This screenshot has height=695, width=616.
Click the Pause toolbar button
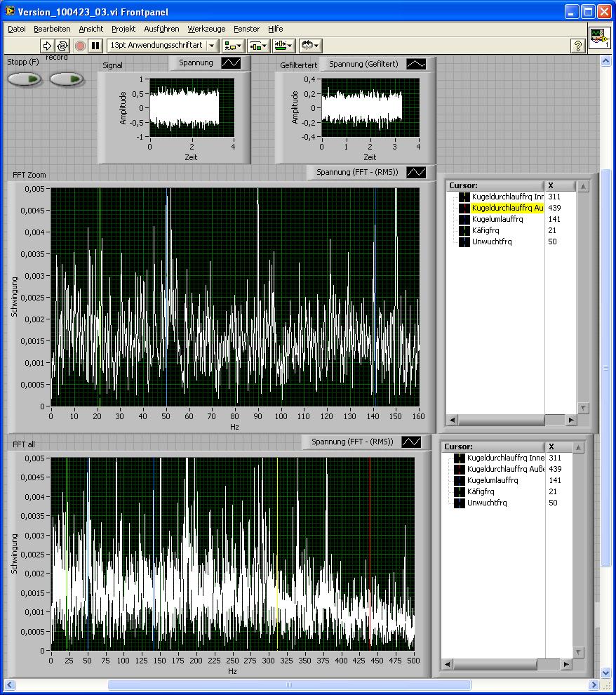click(x=96, y=46)
